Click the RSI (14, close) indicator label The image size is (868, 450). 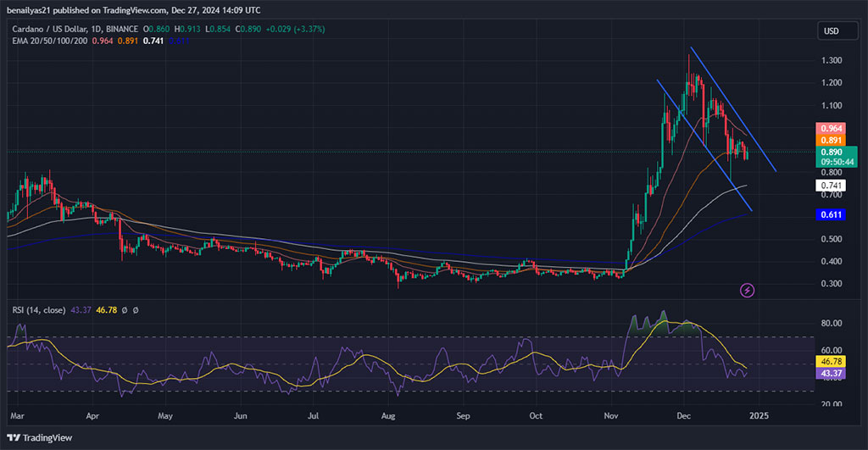[x=39, y=310]
